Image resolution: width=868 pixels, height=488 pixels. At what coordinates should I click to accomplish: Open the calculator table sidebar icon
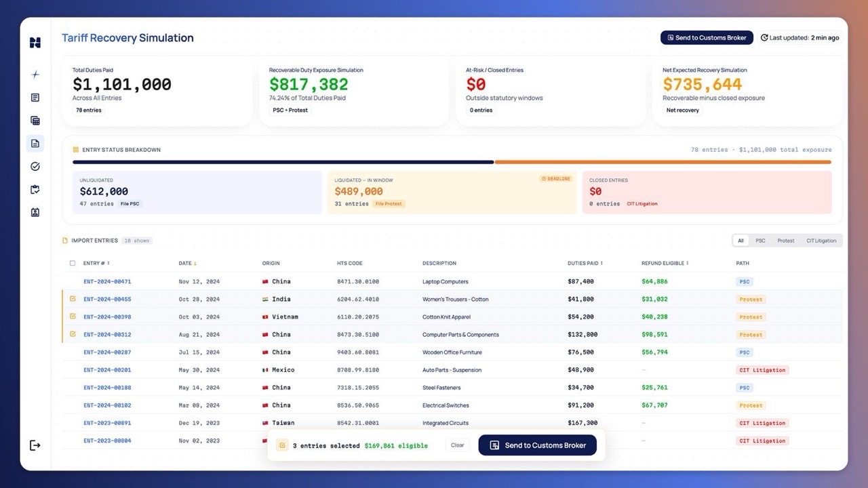click(35, 121)
